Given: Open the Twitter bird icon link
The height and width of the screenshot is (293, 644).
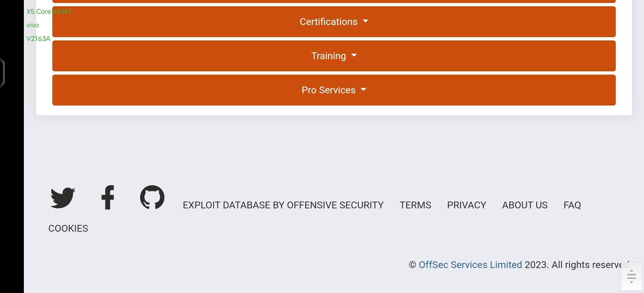Looking at the screenshot, I should [63, 198].
